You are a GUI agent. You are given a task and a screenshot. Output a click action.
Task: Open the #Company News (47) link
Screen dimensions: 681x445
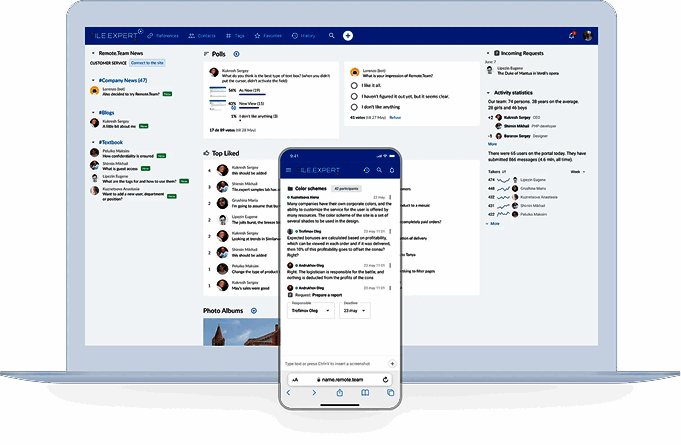(x=123, y=80)
